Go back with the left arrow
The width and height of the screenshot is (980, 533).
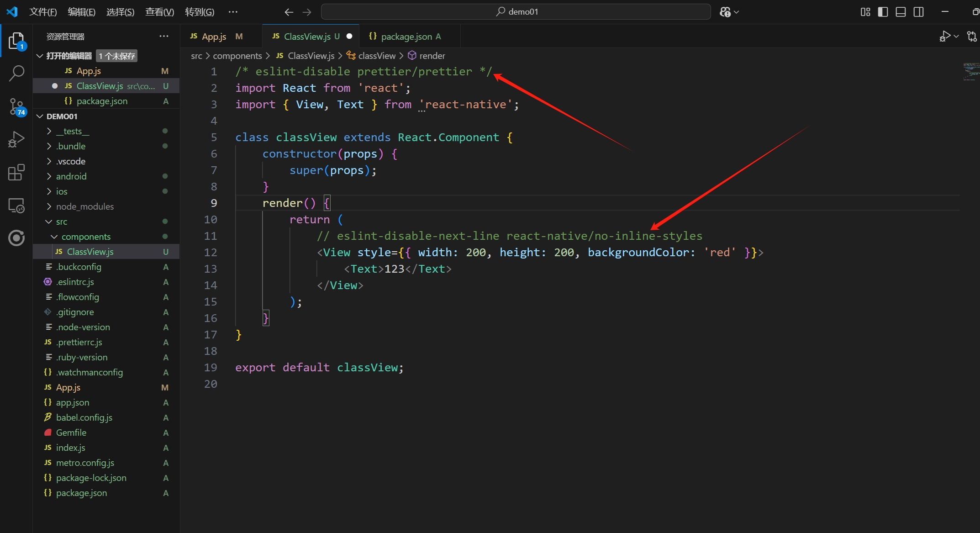click(x=289, y=12)
